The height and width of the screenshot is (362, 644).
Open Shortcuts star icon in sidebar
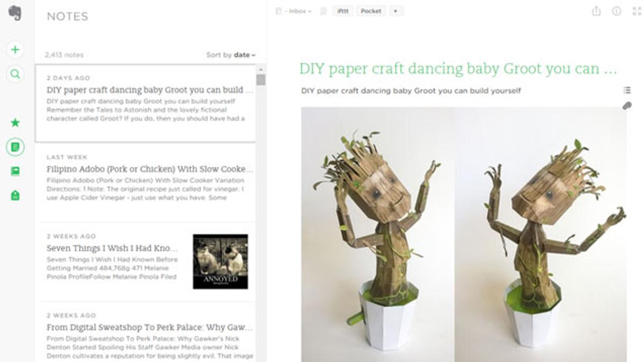click(15, 123)
